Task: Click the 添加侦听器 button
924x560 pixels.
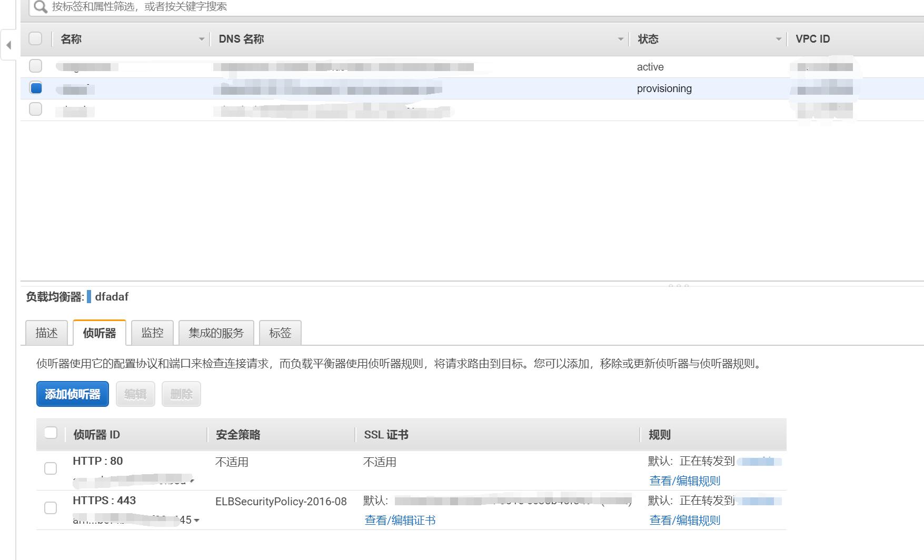Action: pos(73,394)
